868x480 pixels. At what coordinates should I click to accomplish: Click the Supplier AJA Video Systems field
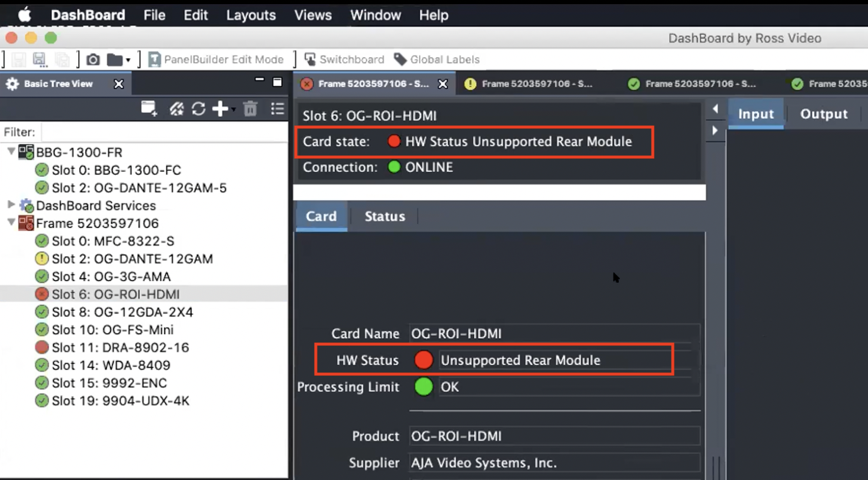554,463
